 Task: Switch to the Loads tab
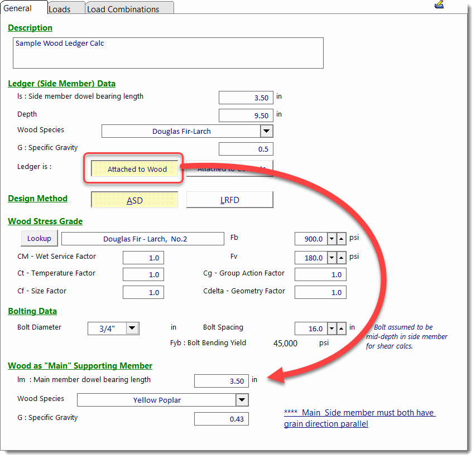(60, 9)
